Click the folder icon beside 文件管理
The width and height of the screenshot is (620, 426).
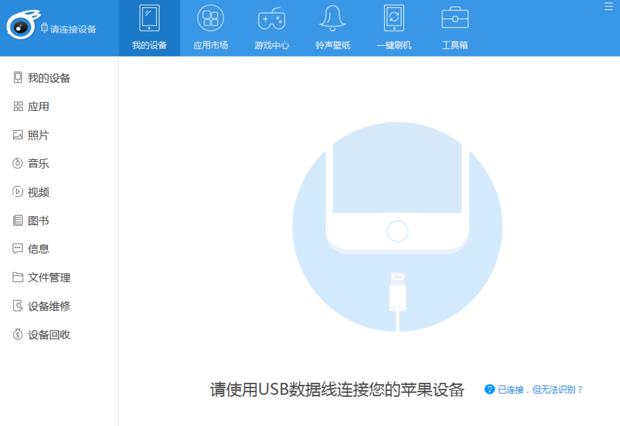tap(17, 277)
